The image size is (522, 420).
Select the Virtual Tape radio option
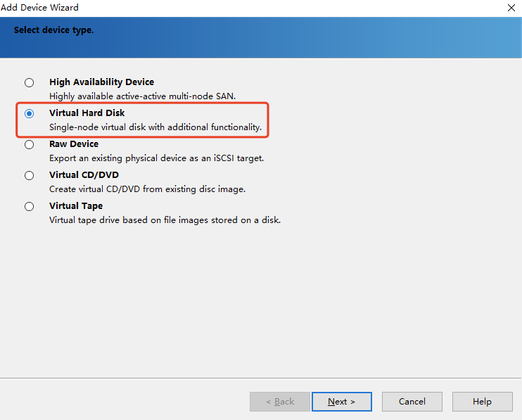(30, 206)
